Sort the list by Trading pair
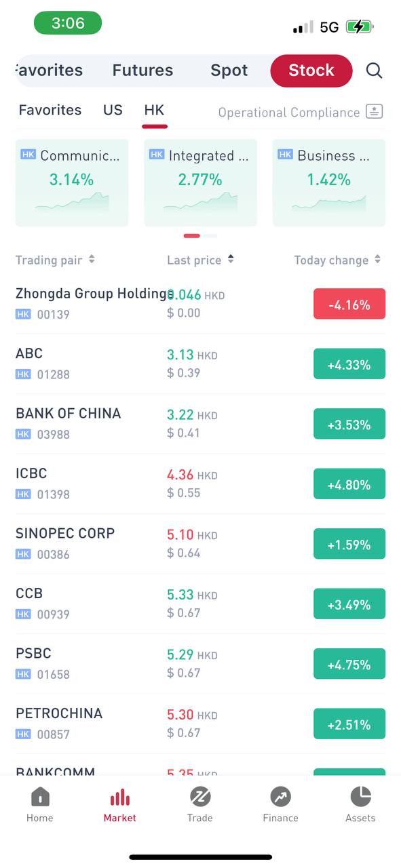Viewport: 401px width, 868px height. 56,260
